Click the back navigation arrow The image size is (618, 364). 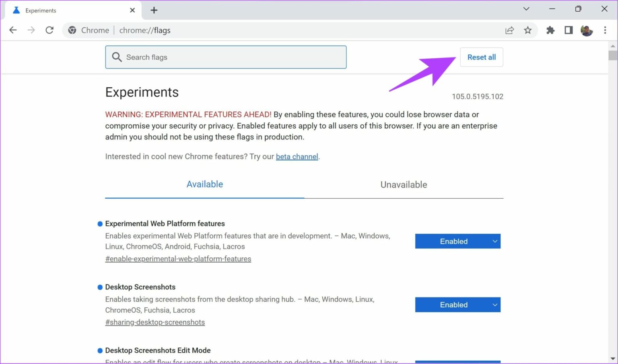click(13, 30)
